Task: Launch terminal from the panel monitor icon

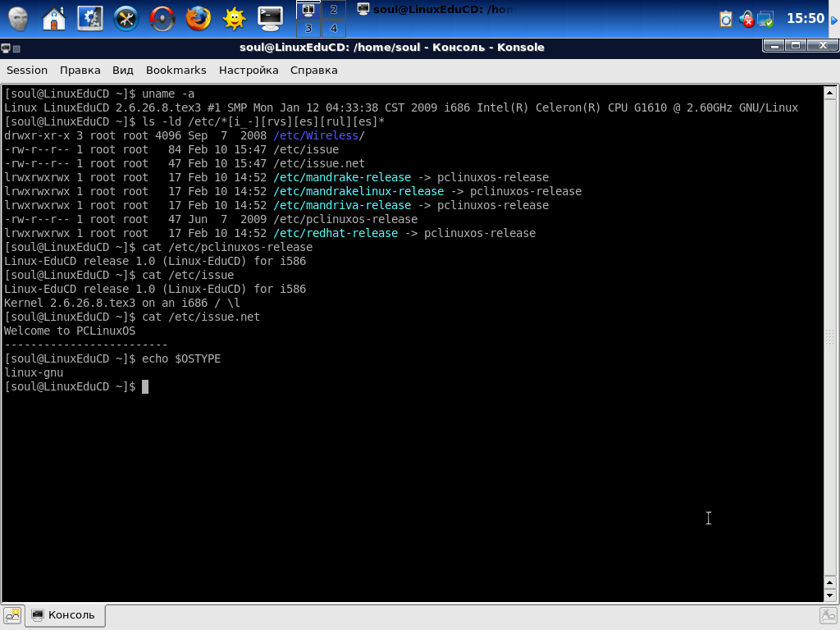Action: (270, 18)
